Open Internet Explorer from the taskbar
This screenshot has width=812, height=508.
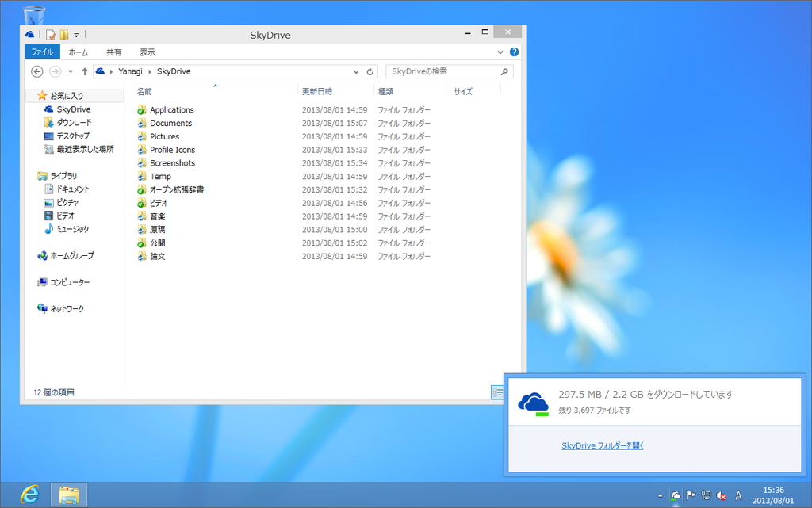point(30,495)
